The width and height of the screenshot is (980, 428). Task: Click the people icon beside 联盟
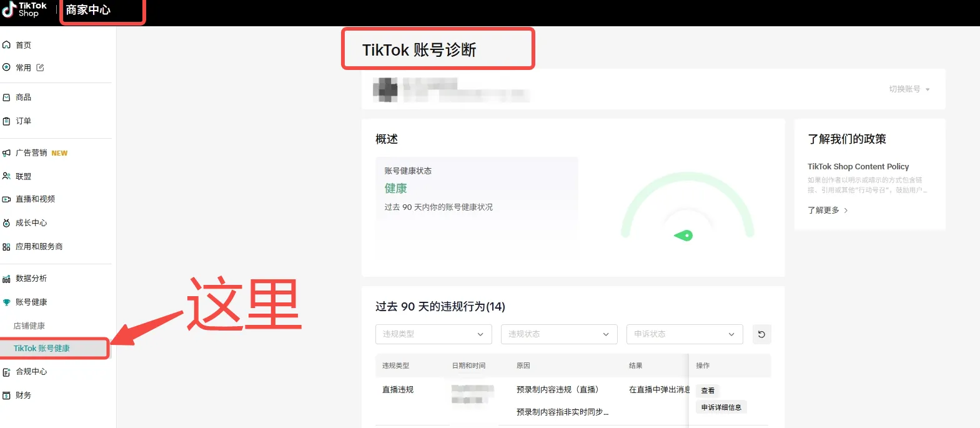(7, 177)
